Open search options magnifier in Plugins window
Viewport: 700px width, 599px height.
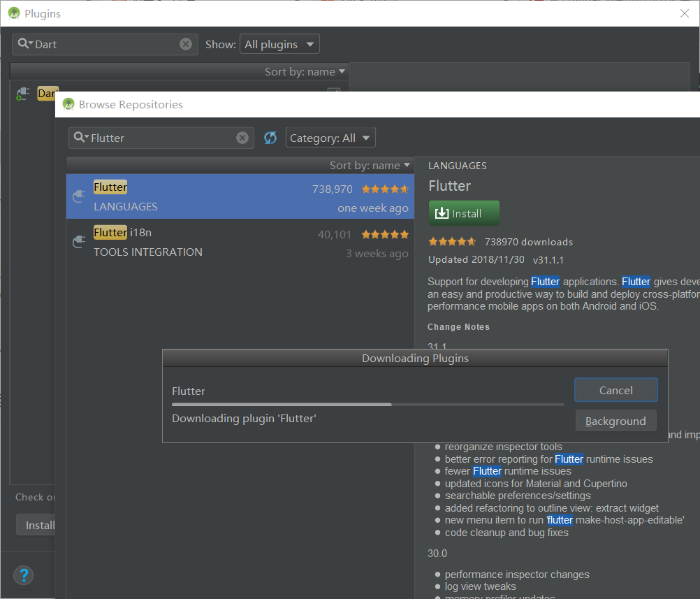pos(25,44)
